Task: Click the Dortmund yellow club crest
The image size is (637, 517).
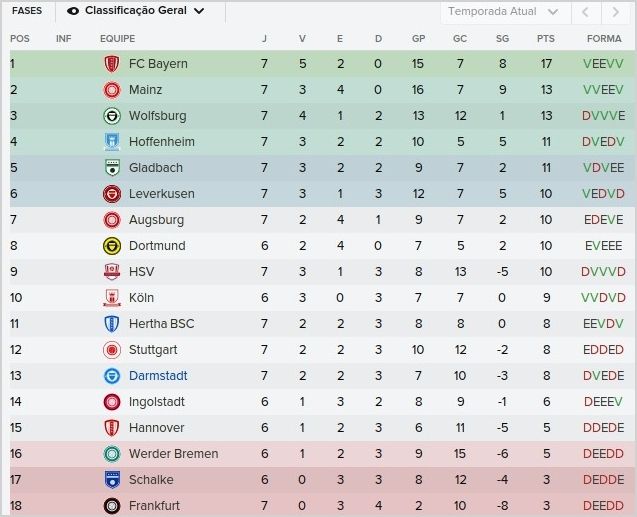Action: pyautogui.click(x=112, y=246)
